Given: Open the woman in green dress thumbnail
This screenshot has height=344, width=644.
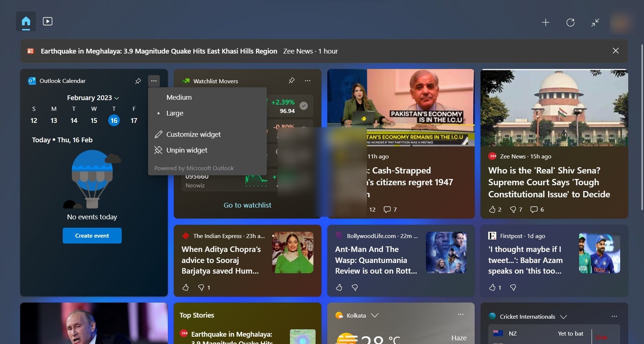Looking at the screenshot, I should pyautogui.click(x=293, y=252).
